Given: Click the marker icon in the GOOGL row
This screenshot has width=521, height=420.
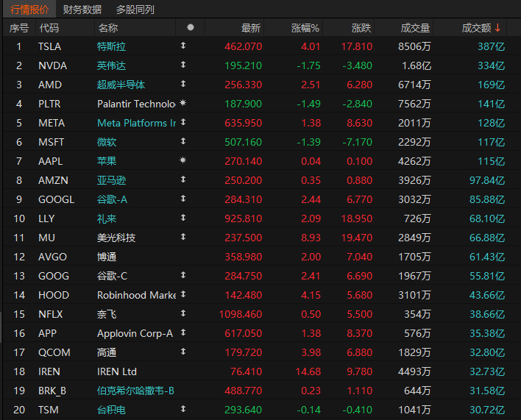Looking at the screenshot, I should click(x=183, y=199).
